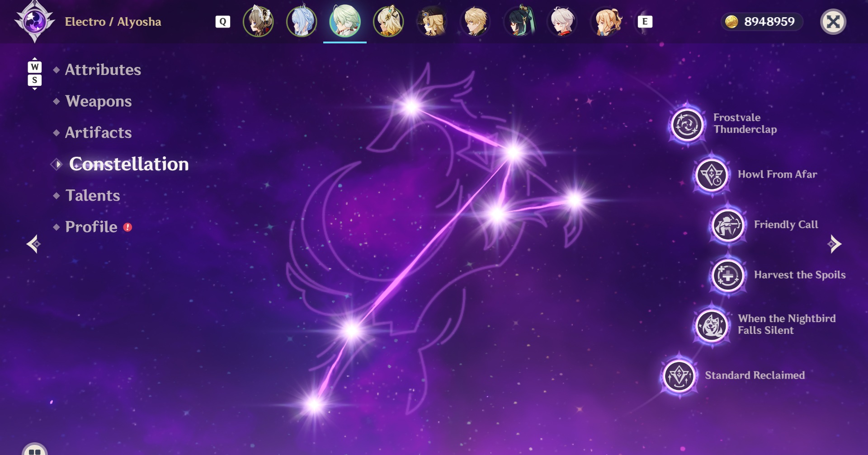This screenshot has height=455, width=868.
Task: Click the Mora coin icon
Action: click(x=731, y=22)
